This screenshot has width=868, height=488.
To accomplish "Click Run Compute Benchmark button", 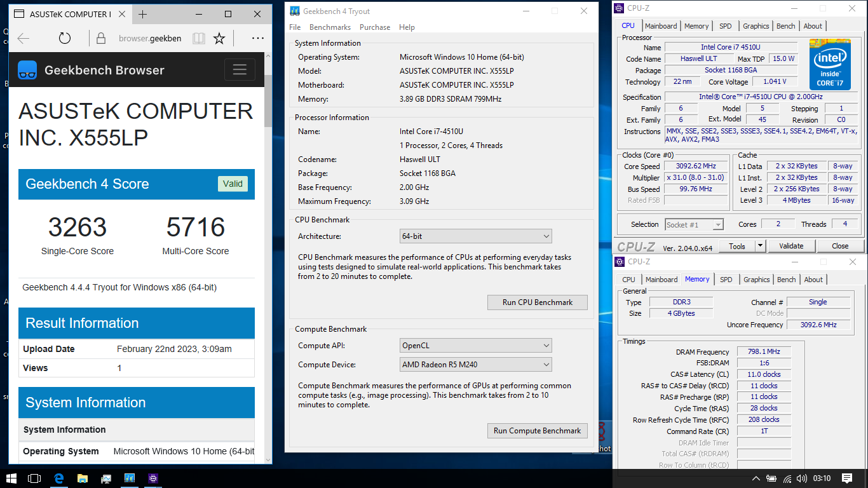I will coord(538,431).
